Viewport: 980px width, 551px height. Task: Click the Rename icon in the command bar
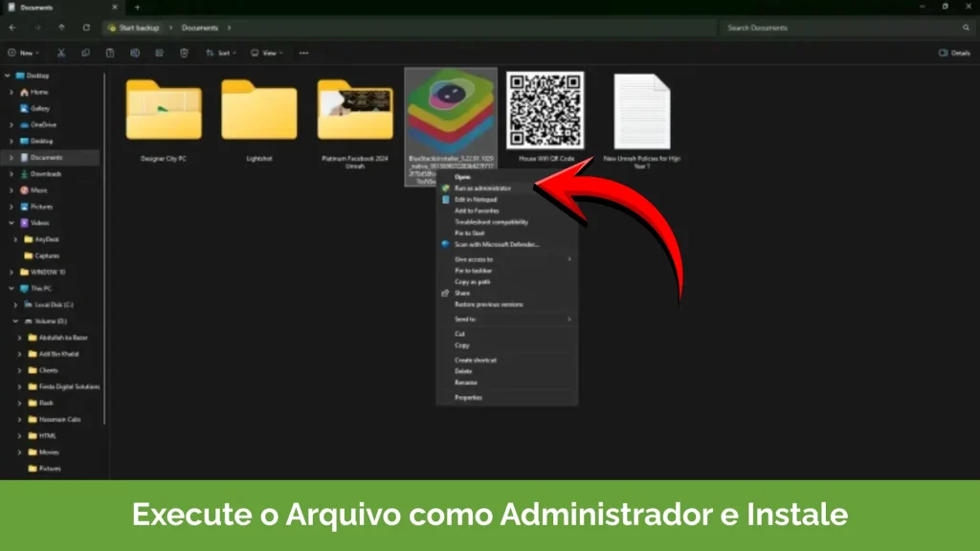click(136, 53)
